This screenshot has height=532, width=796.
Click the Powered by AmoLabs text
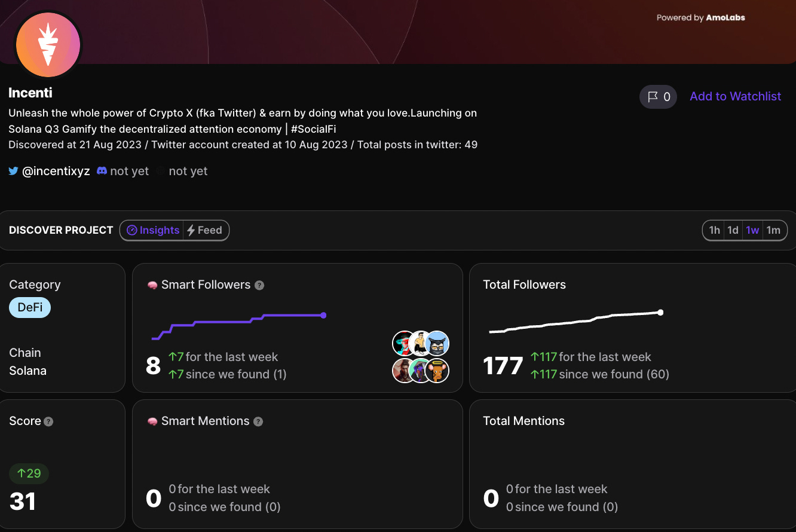[701, 17]
